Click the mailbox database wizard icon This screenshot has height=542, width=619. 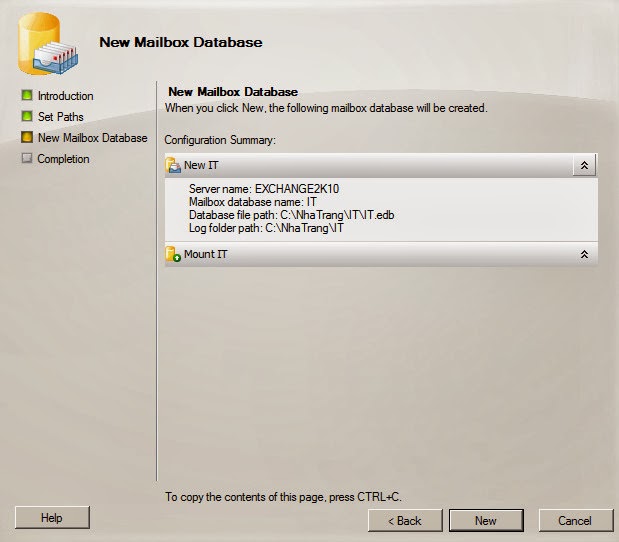click(48, 43)
